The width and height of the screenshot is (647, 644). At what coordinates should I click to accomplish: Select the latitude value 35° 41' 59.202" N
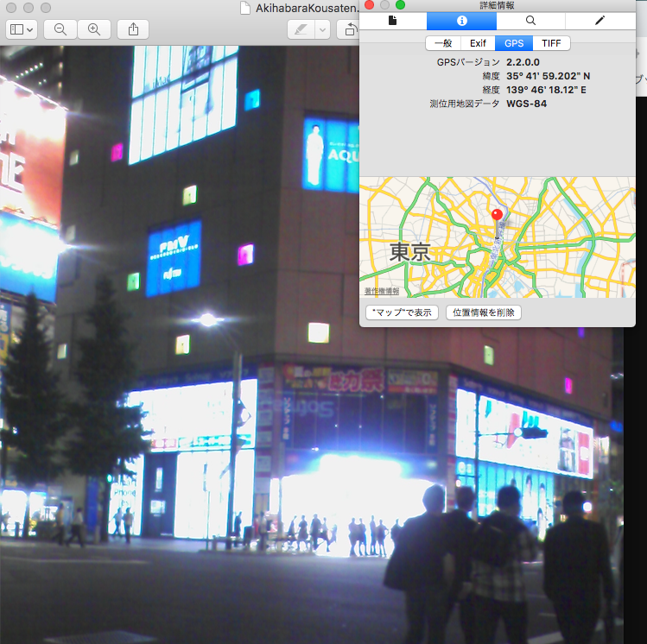pyautogui.click(x=548, y=76)
